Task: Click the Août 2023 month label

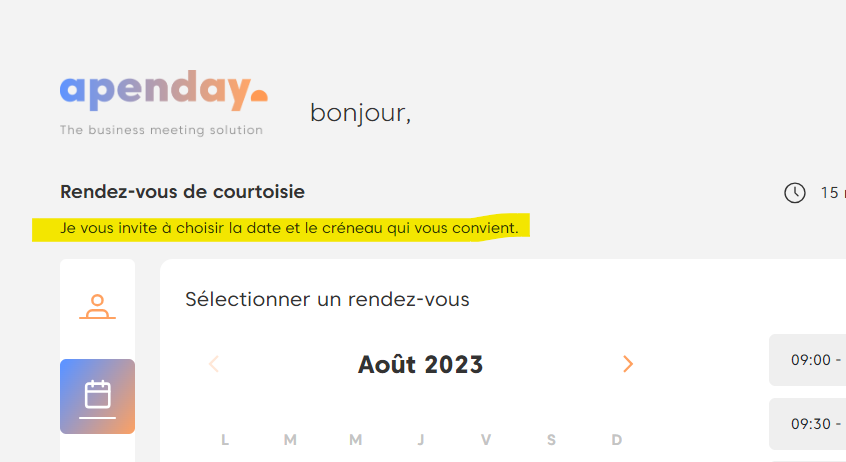Action: [x=420, y=365]
